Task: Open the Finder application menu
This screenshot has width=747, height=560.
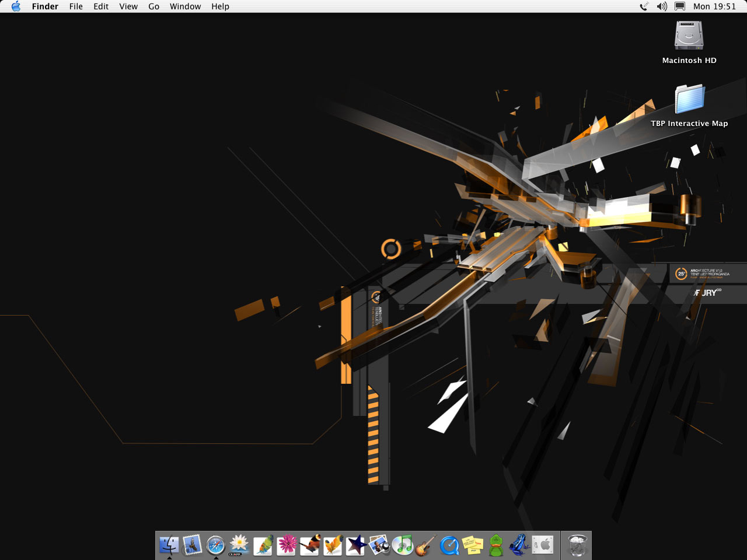Action: [x=45, y=6]
